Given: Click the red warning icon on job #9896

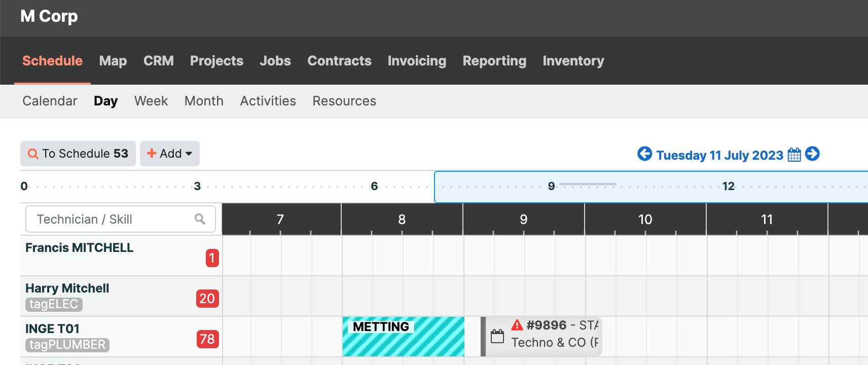Looking at the screenshot, I should (517, 325).
